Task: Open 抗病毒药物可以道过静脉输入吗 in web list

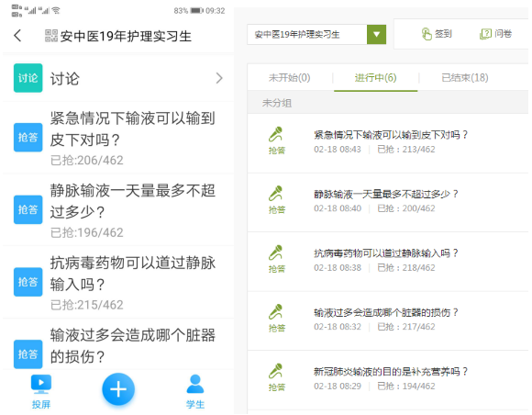Action: 386,253
